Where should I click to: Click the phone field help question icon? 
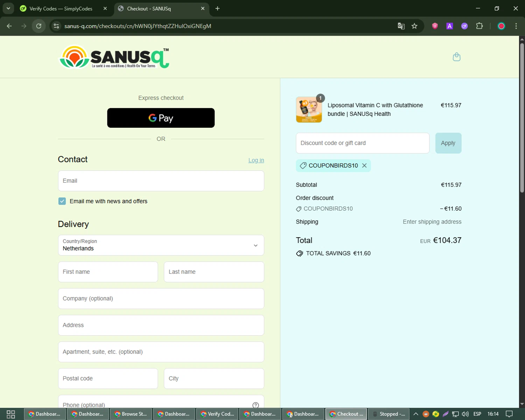point(255,405)
